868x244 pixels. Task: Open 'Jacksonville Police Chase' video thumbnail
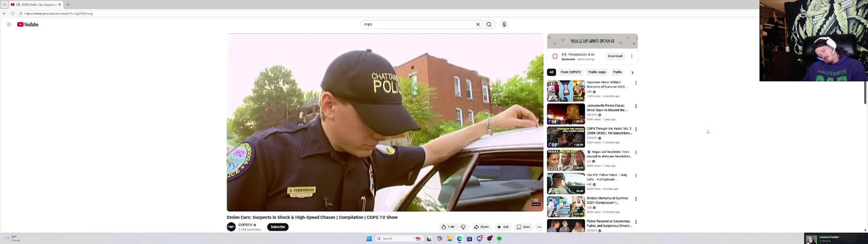pos(566,114)
